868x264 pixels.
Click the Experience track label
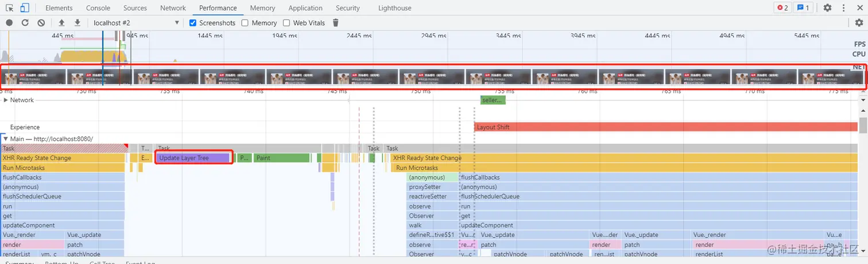[x=25, y=127]
